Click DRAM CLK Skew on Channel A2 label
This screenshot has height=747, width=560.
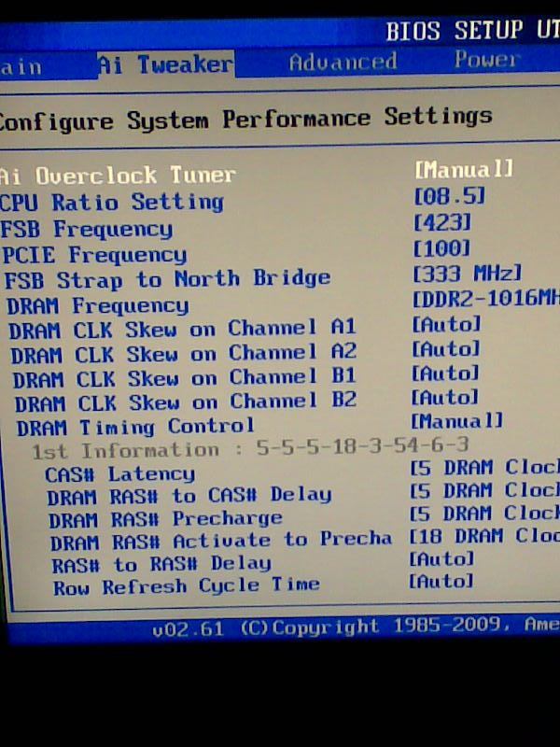pos(183,354)
